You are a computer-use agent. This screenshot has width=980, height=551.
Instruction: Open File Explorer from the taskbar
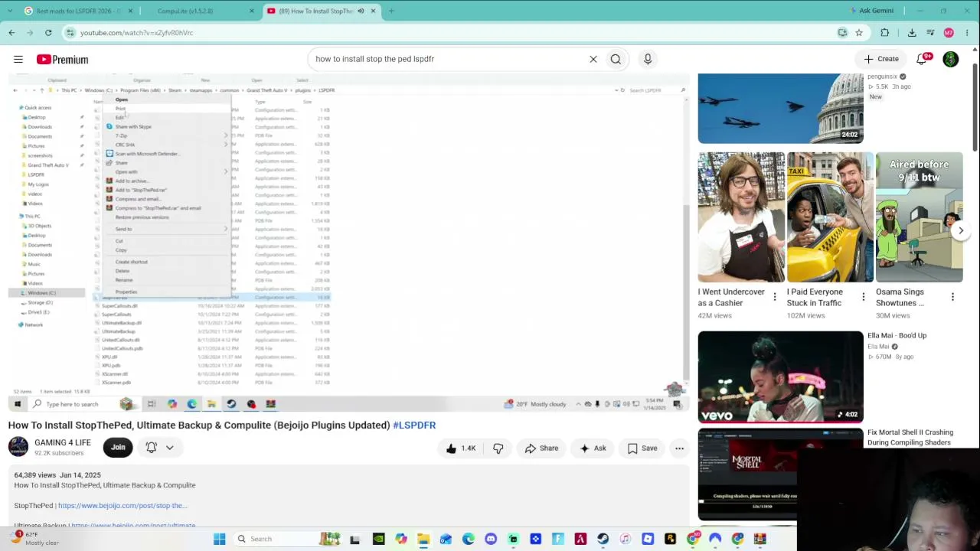(x=423, y=539)
